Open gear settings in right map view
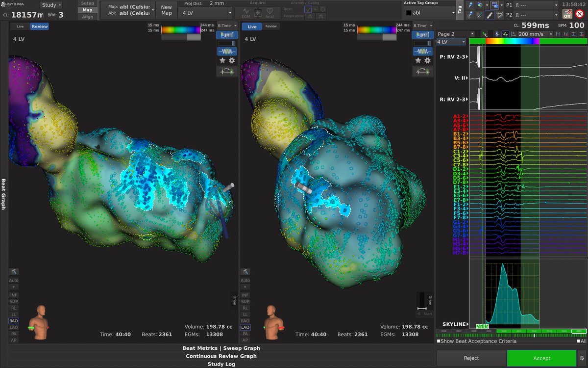This screenshot has height=368, width=588. 427,60
